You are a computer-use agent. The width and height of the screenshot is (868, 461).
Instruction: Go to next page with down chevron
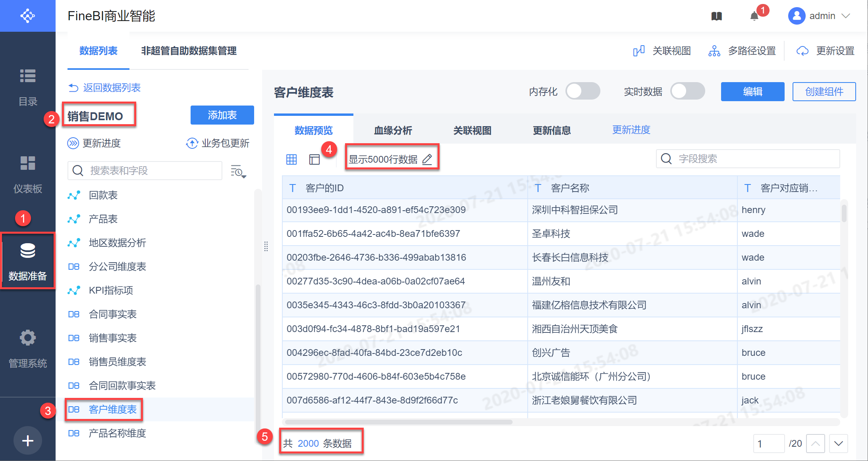838,443
